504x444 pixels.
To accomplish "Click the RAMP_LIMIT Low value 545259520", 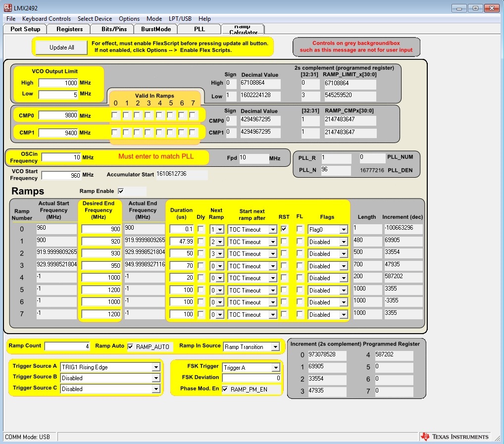I will (x=350, y=96).
